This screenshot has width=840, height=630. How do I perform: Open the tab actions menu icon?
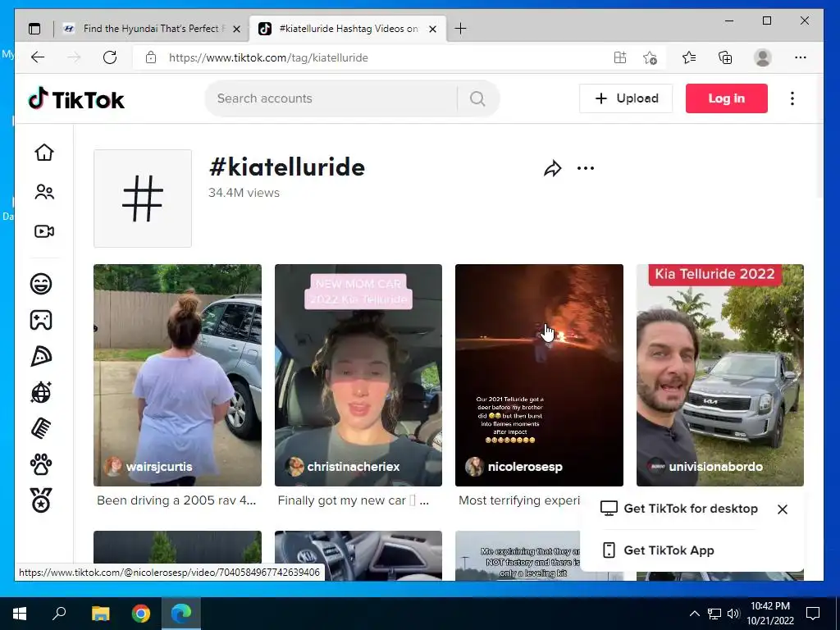tap(34, 29)
